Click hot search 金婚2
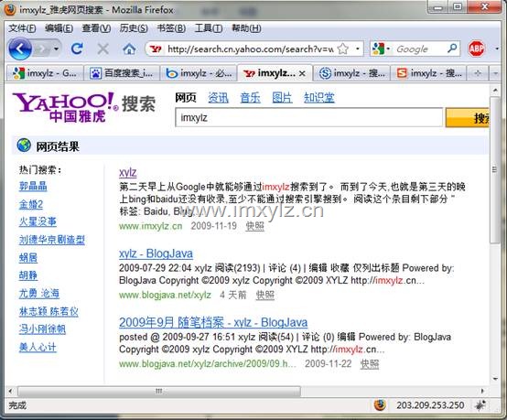The height and width of the screenshot is (420, 507). tap(31, 204)
